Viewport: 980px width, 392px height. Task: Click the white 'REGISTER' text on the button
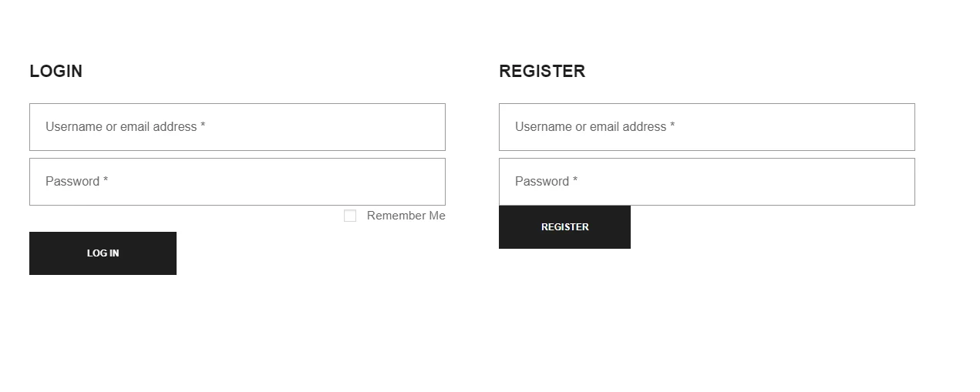tap(564, 227)
